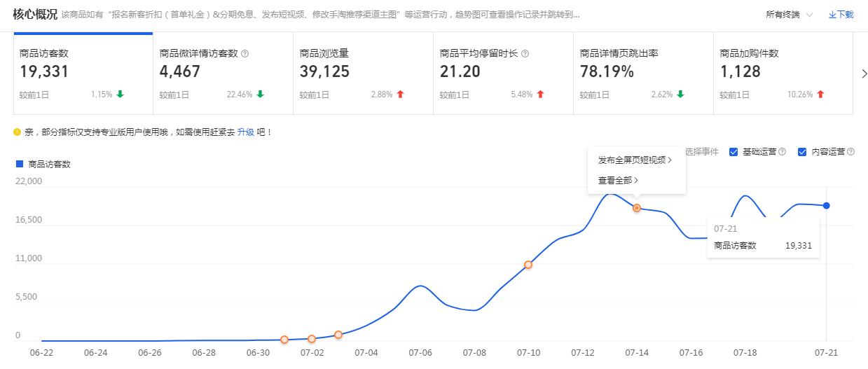
Task: Open help icon next to 基础运营
Action: pyautogui.click(x=782, y=152)
